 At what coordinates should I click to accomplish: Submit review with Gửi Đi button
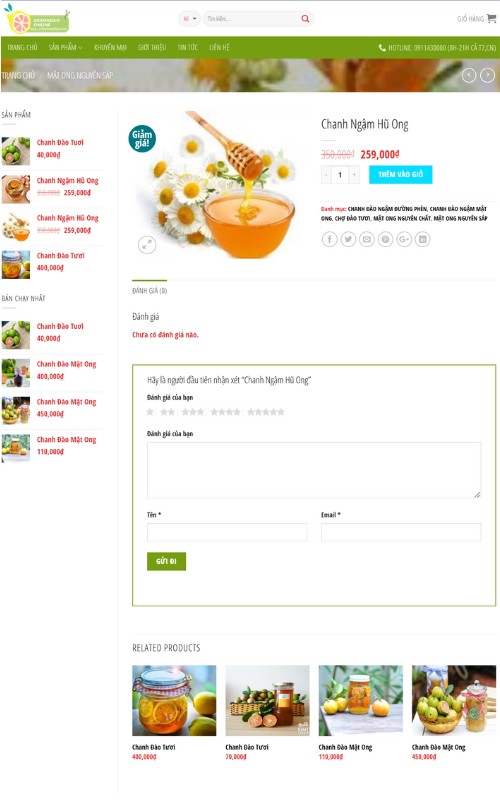coord(166,561)
